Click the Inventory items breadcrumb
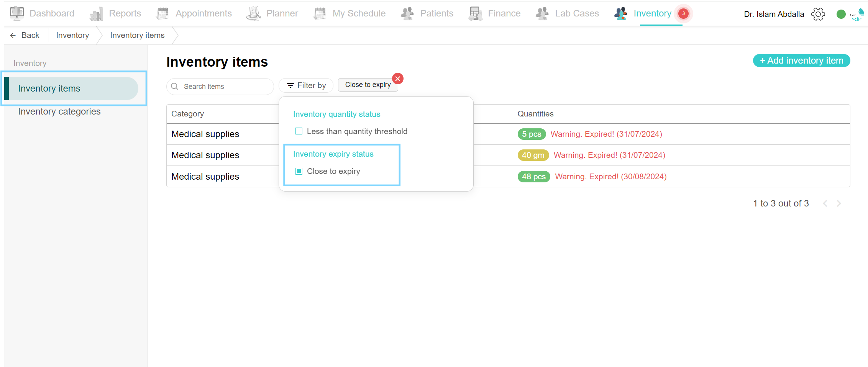Screen dimensions: 868x367 [137, 35]
